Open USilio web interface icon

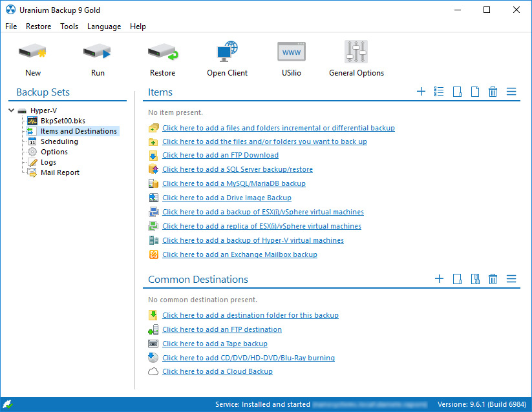pos(291,52)
